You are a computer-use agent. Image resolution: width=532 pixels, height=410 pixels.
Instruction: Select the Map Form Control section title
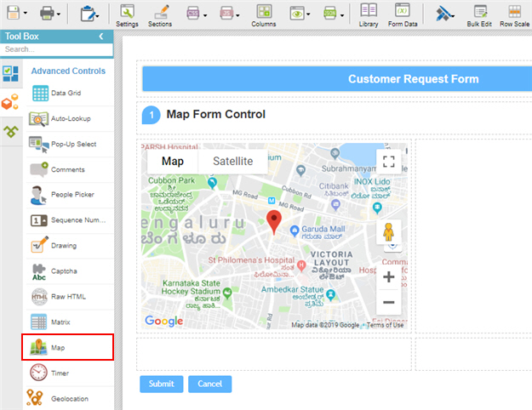(x=216, y=114)
